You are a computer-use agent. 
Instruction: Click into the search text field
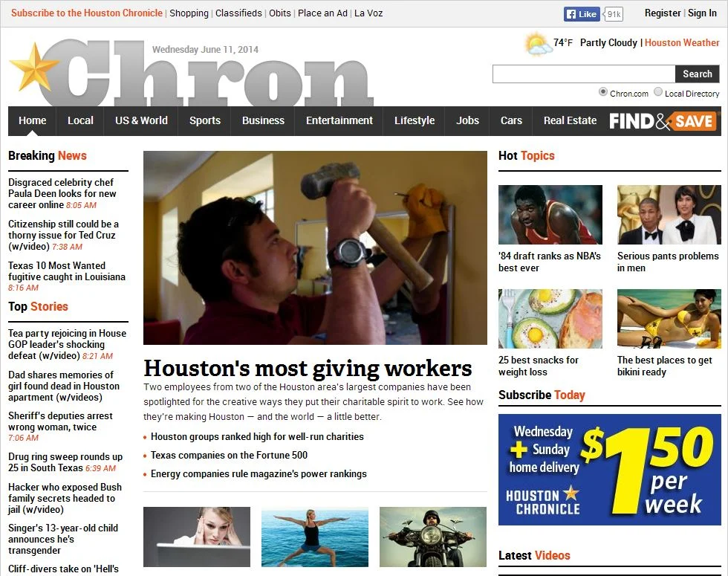(584, 74)
